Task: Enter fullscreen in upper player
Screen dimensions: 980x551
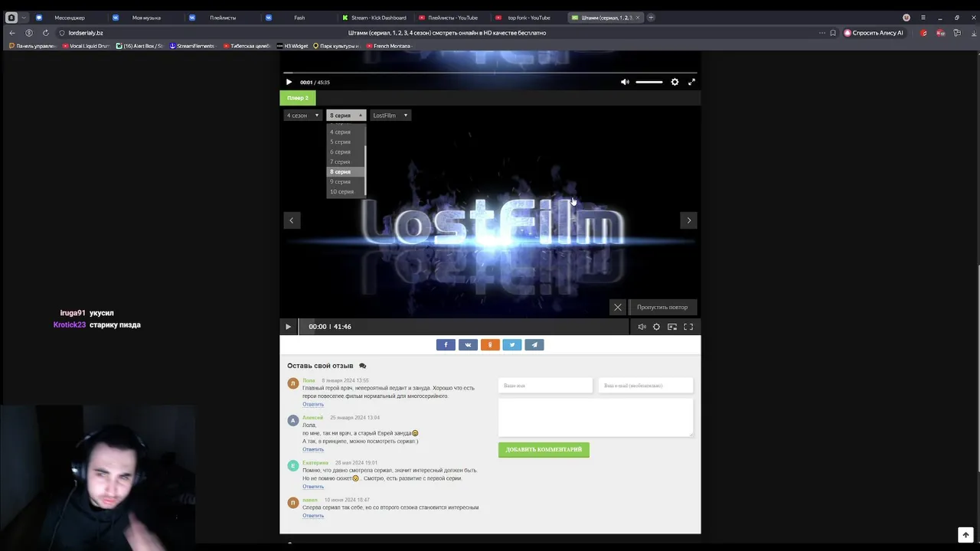Action: click(x=691, y=82)
